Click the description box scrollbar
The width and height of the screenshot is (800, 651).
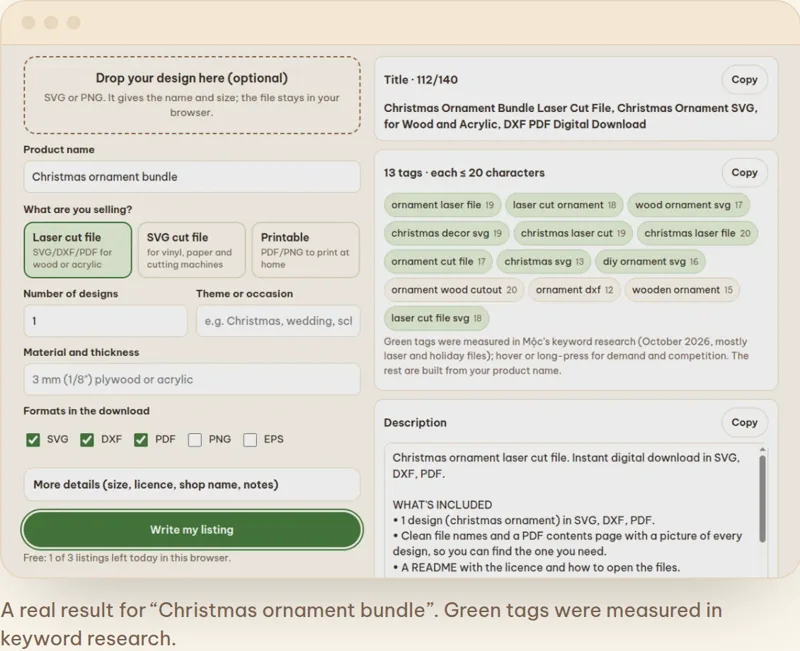pyautogui.click(x=762, y=498)
